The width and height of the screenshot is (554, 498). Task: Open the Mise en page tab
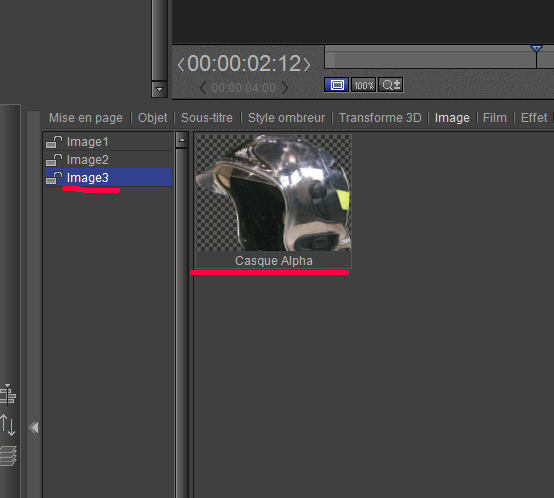(x=86, y=118)
